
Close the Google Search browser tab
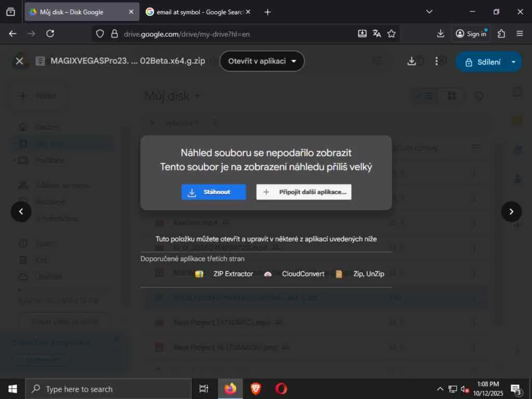[x=248, y=12]
